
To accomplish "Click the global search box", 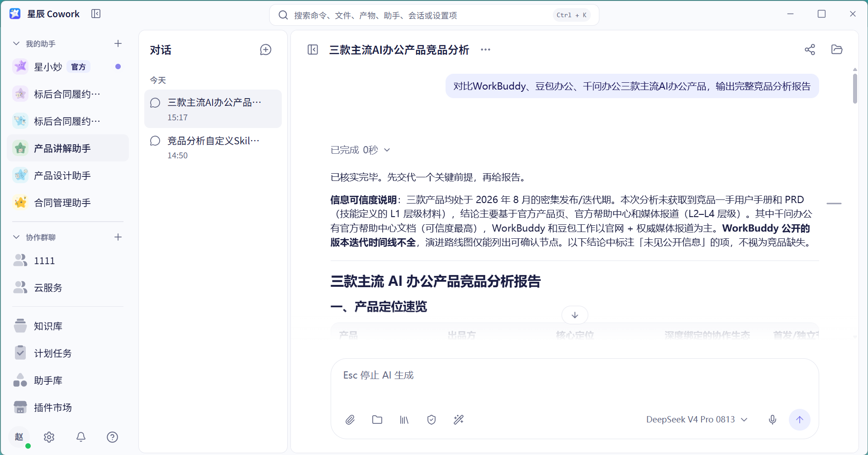I will (434, 15).
